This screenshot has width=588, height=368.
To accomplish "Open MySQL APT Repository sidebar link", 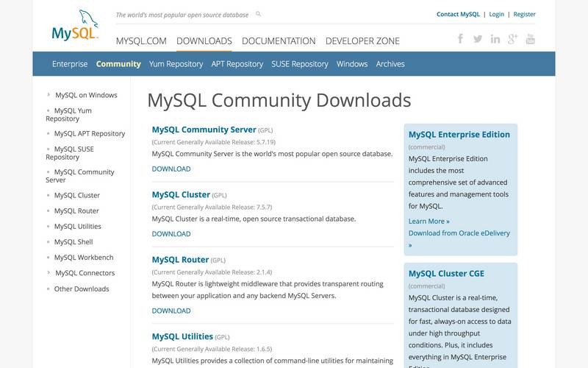I will pos(90,134).
